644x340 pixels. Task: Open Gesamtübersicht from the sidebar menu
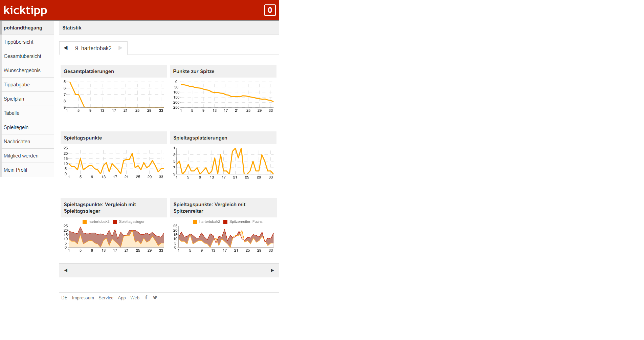click(22, 56)
